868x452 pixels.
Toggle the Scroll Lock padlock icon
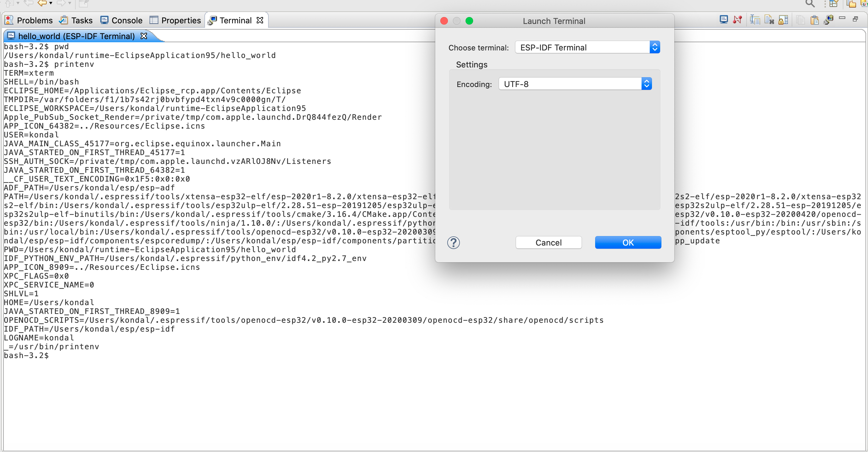pyautogui.click(x=783, y=20)
